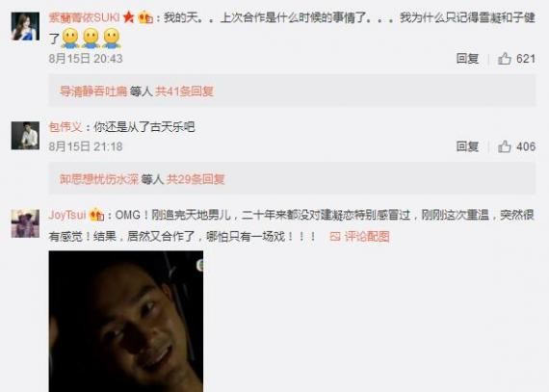The height and width of the screenshot is (392, 549).
Task: Open JoyTsui's profile avatar
Action: pos(25,223)
